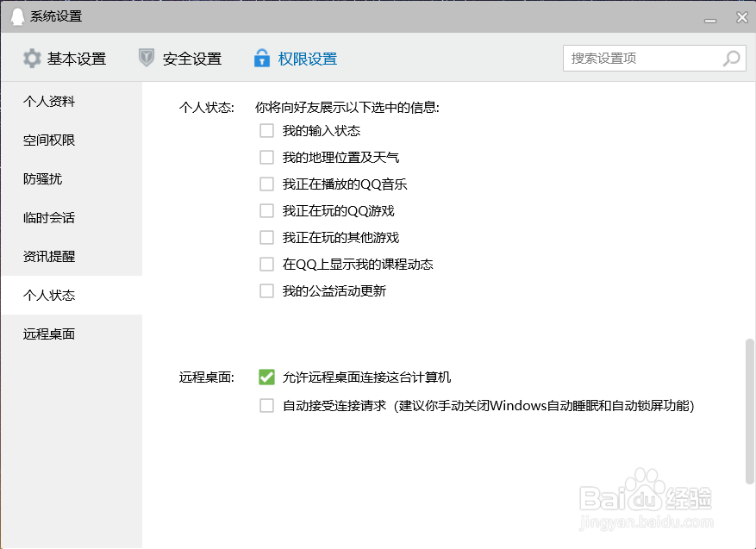Select 空间权限 in the sidebar
Screen dimensions: 756x549
click(x=72, y=140)
